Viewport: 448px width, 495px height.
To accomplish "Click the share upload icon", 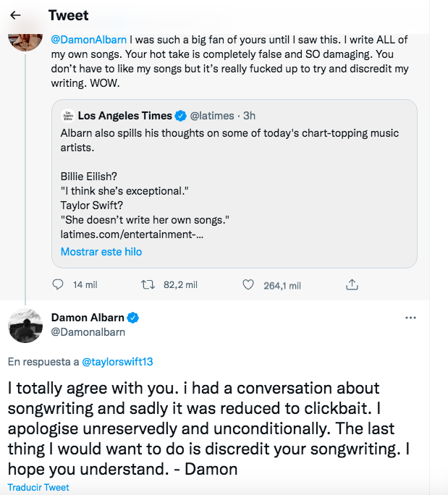I will pyautogui.click(x=352, y=285).
